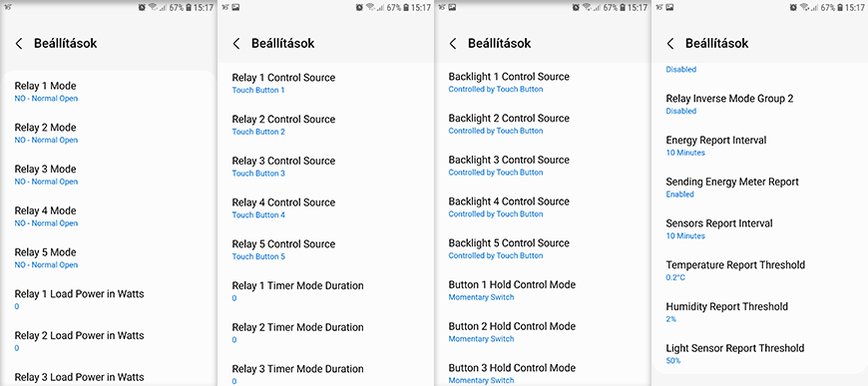
Task: Open Backlight 1 Control Source setting
Action: (x=543, y=82)
